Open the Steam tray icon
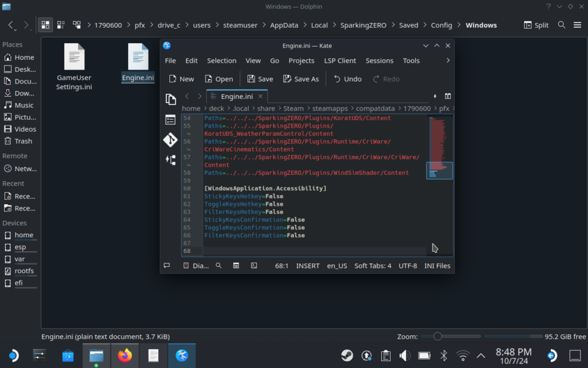588x368 pixels. pos(347,355)
